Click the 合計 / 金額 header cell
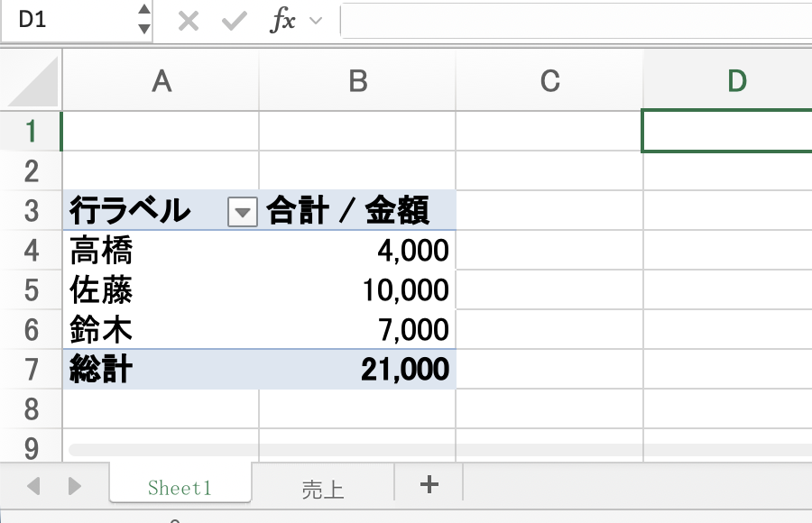The image size is (812, 523). (357, 211)
